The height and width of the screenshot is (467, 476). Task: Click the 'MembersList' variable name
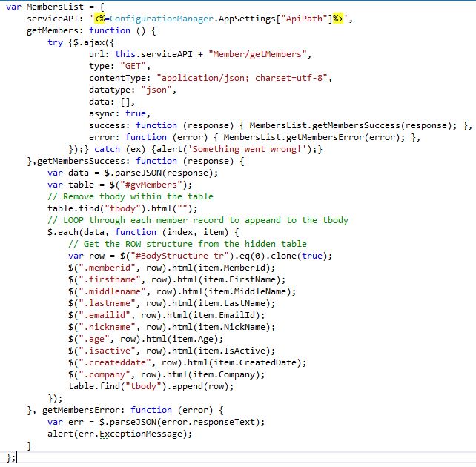[55, 7]
